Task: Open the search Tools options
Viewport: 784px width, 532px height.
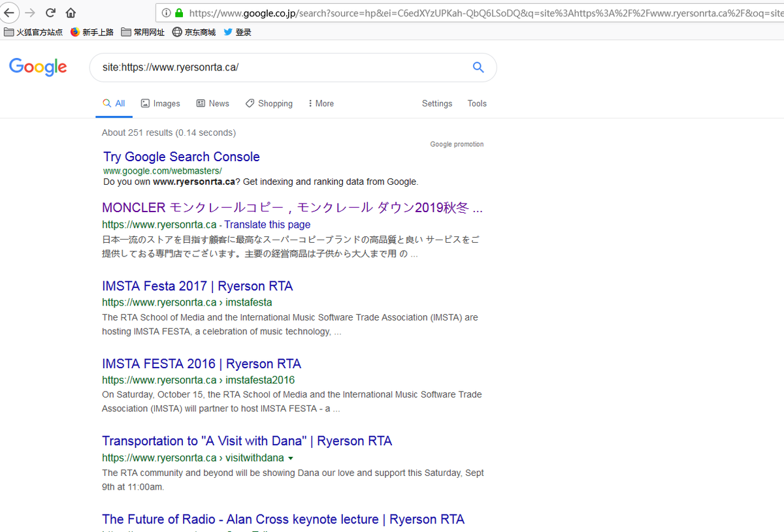Action: (x=477, y=103)
